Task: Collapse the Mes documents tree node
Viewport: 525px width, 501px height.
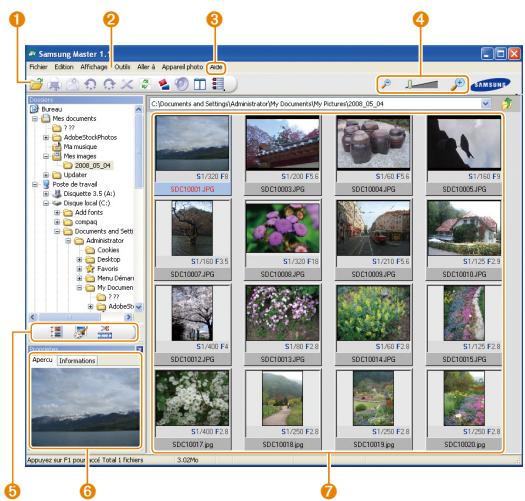Action: [x=34, y=119]
